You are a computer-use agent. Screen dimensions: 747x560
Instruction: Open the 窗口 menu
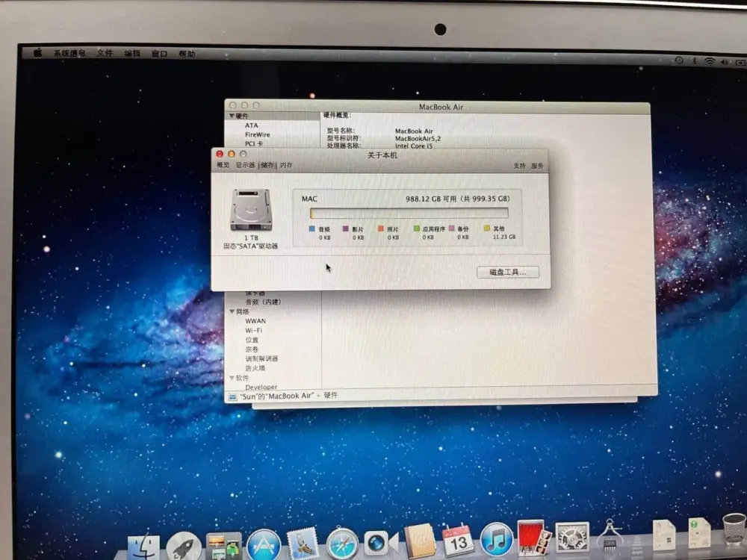coord(159,54)
